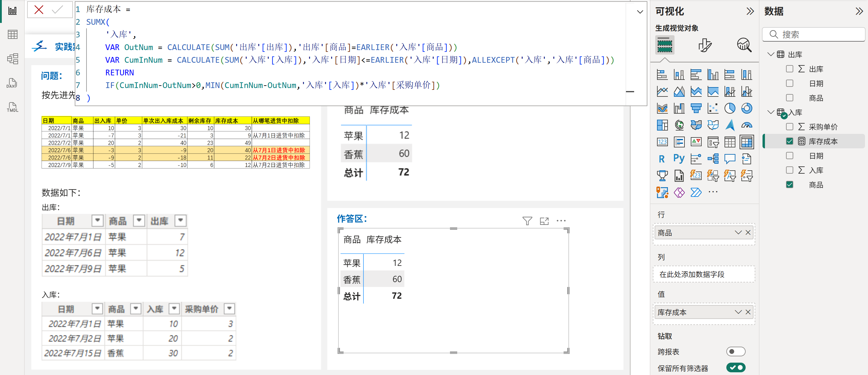Remove 库存成本 from values well
Viewport: 868px width, 375px height.
[x=748, y=312]
